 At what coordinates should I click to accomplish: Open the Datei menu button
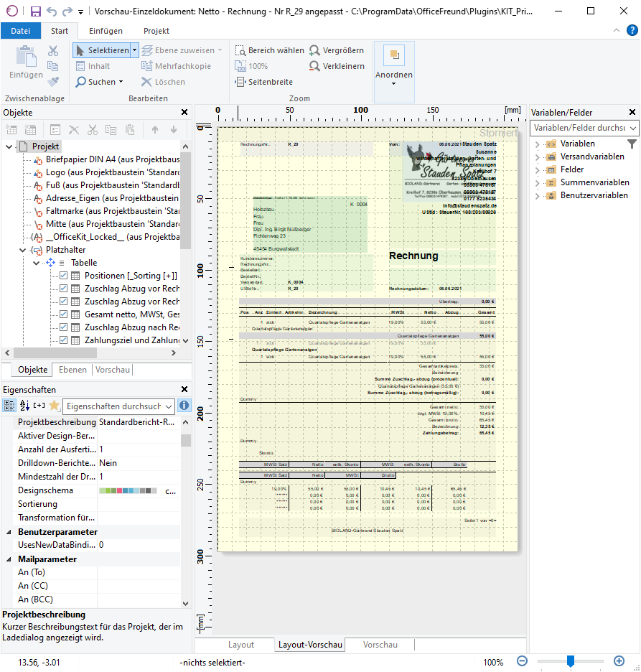coord(21,31)
